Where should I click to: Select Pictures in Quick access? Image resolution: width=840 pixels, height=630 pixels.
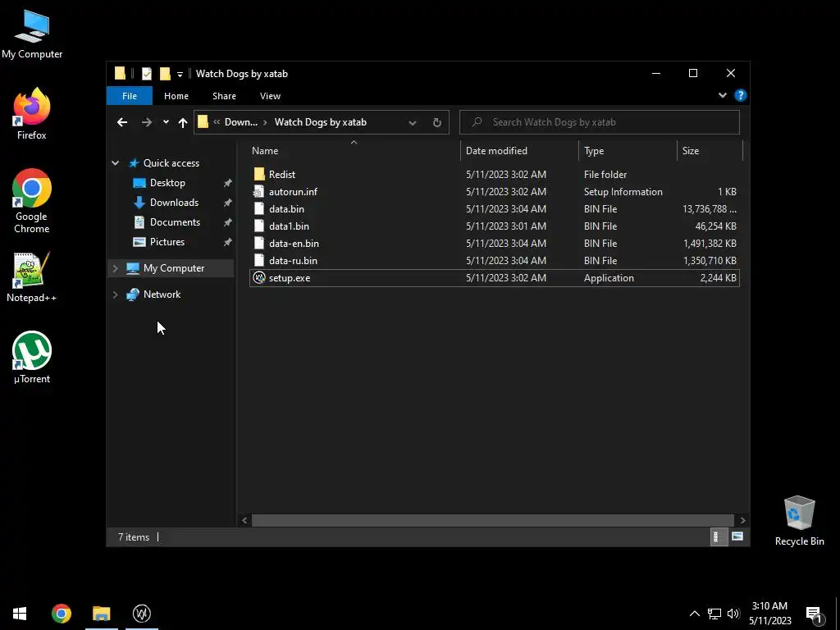point(167,242)
